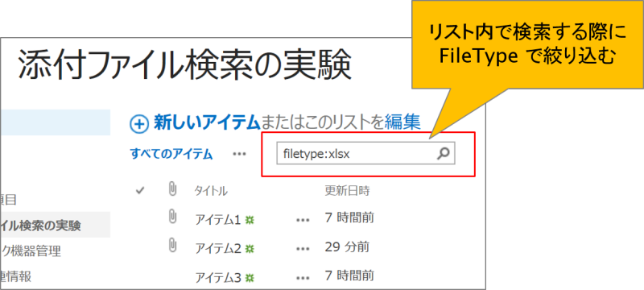Open the ellipsis menu for アイテム1
The height and width of the screenshot is (290, 644).
click(x=303, y=220)
